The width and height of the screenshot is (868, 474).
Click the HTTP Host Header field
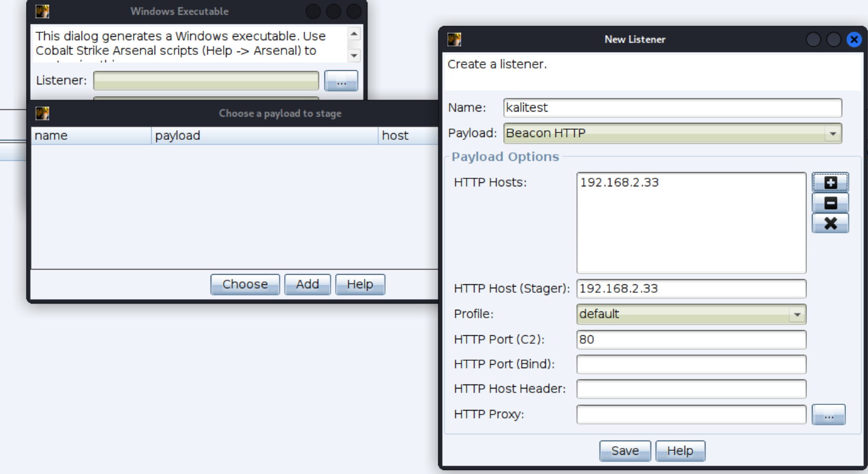[691, 388]
